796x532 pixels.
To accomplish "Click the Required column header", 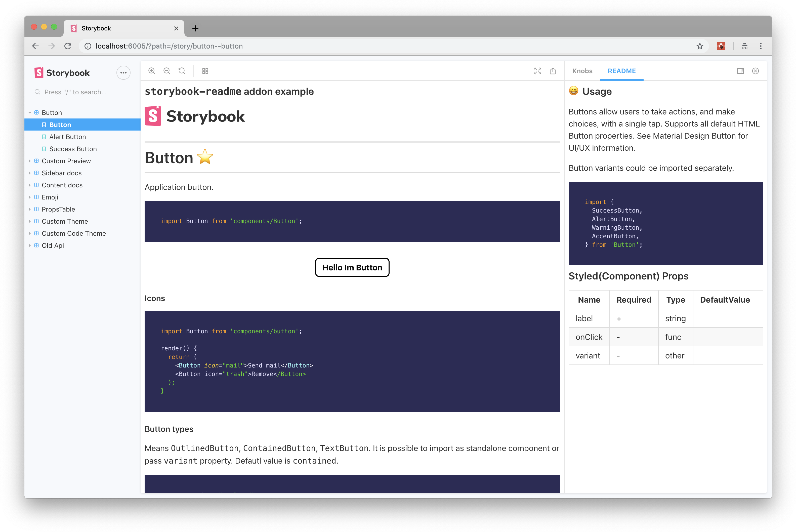I will point(634,300).
